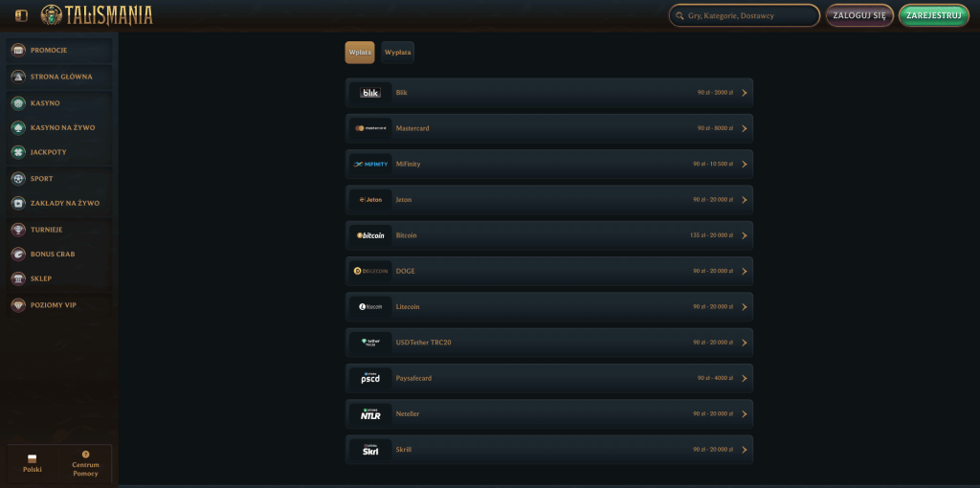Click the Turnieje trophy icon
Image resolution: width=980 pixels, height=488 pixels.
(x=18, y=230)
